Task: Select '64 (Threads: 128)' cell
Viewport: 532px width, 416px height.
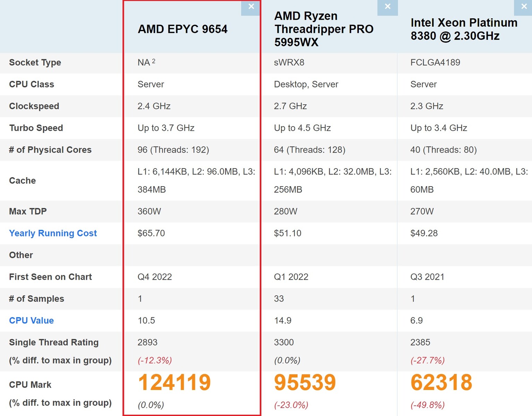Action: point(310,150)
